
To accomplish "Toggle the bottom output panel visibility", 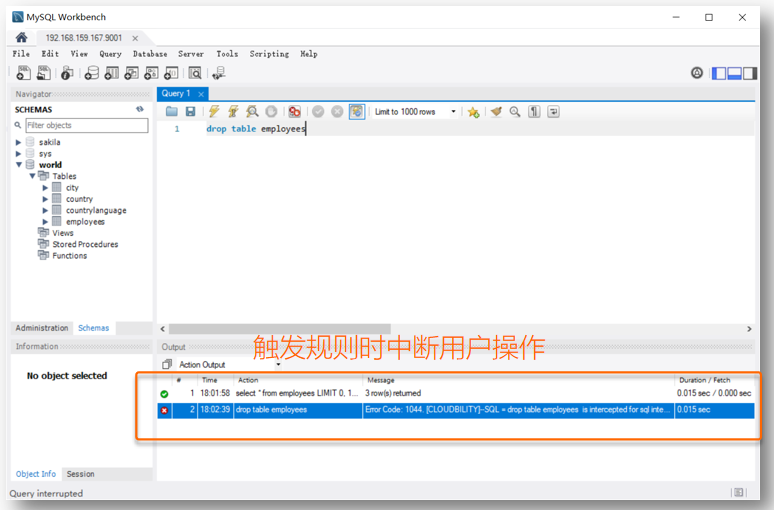I will tap(735, 73).
